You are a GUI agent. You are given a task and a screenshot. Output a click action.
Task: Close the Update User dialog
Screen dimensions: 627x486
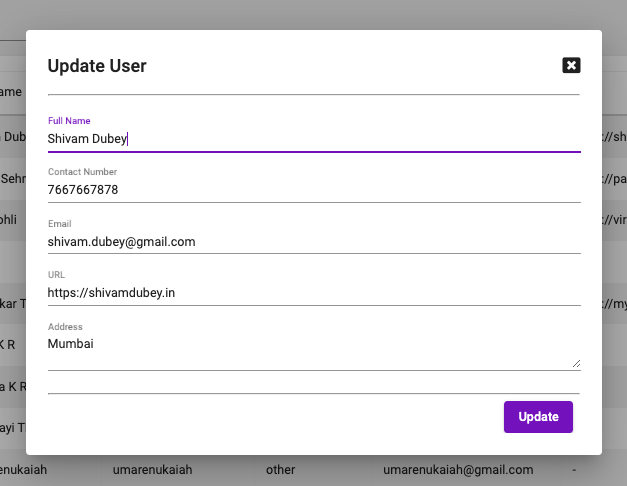[571, 65]
